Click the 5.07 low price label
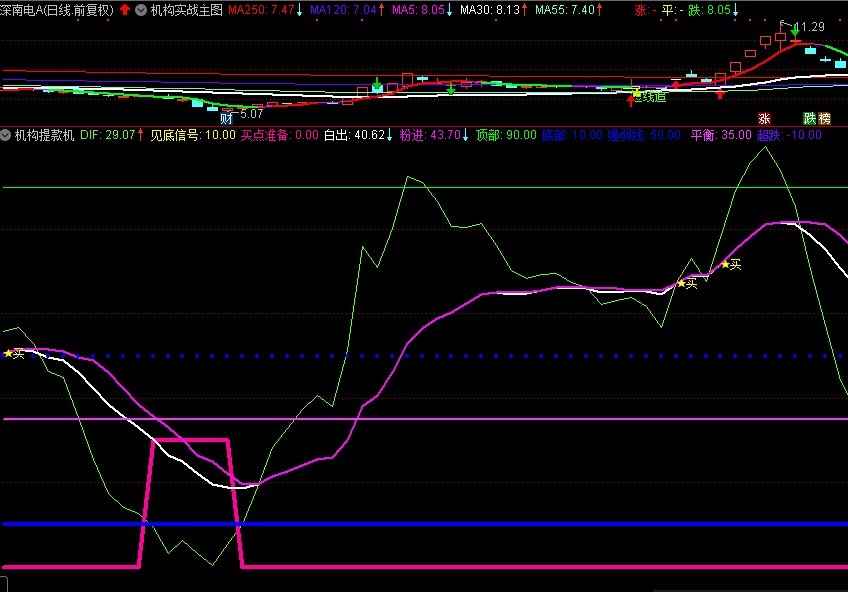 (251, 114)
